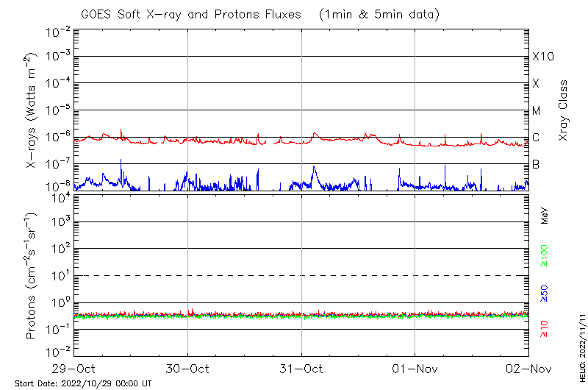This screenshot has height=390, width=588.
Task: Click the 'C' X-ray class label
Action: 536,138
